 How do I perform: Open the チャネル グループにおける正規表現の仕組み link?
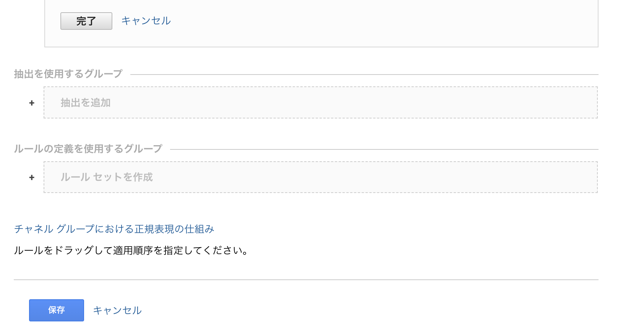114,229
